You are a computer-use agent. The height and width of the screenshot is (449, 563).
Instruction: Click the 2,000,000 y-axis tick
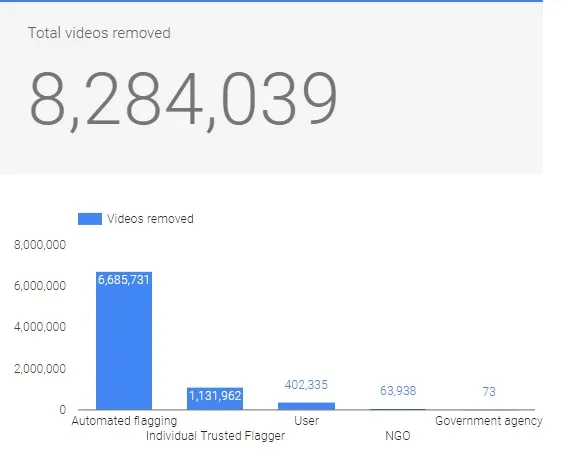(40, 369)
